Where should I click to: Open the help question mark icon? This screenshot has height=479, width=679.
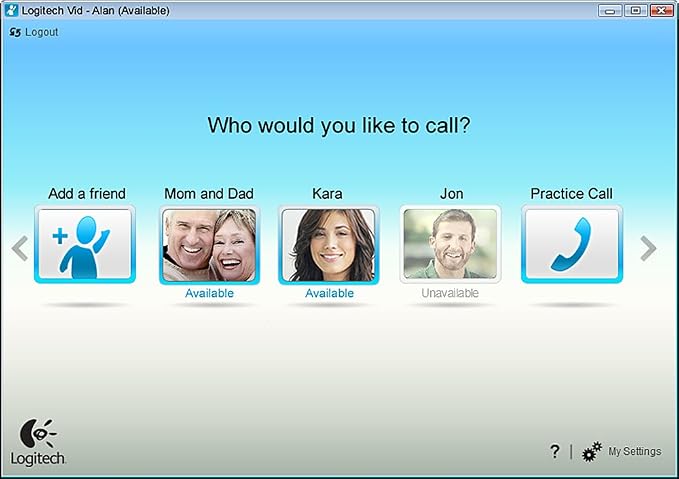tap(555, 451)
